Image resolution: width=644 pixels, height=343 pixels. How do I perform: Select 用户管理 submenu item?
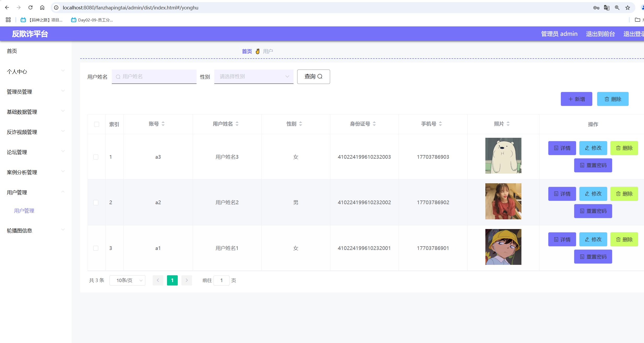(24, 211)
